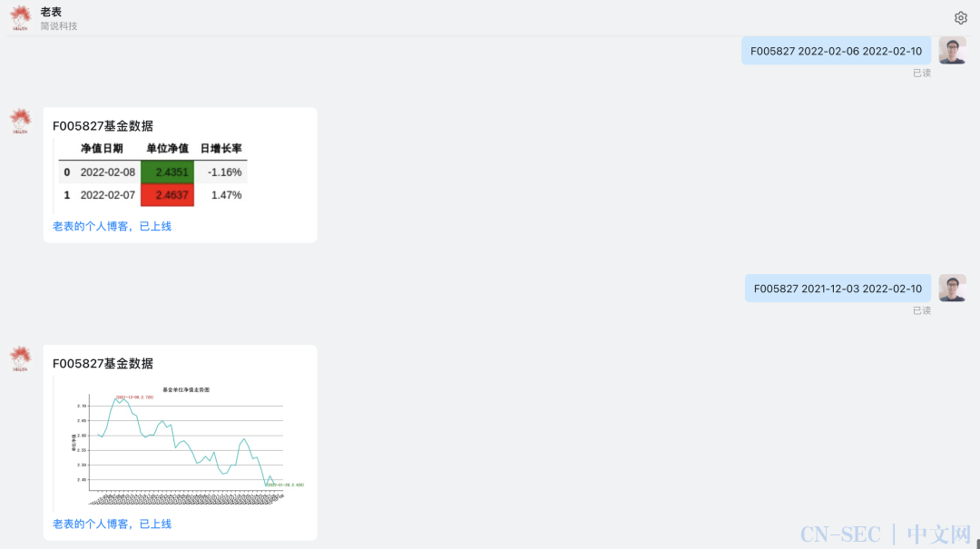Click the 老表 contact name in the header

point(51,12)
